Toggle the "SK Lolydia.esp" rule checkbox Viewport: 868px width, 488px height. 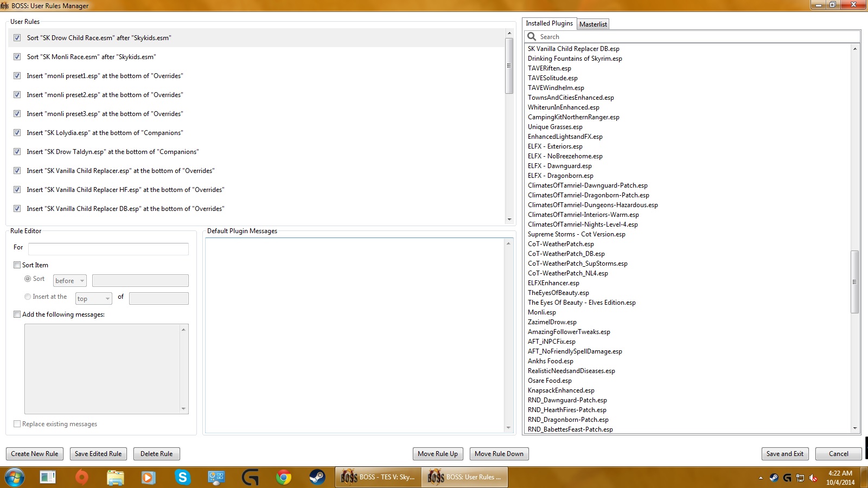(17, 133)
